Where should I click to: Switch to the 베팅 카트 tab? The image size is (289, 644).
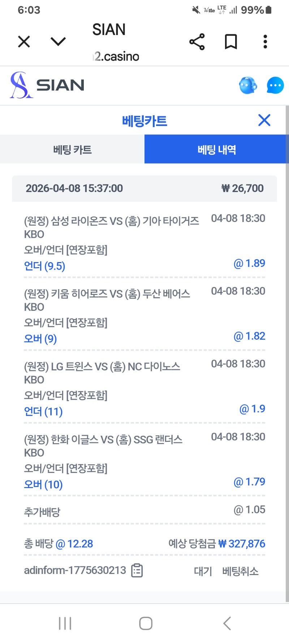(x=72, y=149)
